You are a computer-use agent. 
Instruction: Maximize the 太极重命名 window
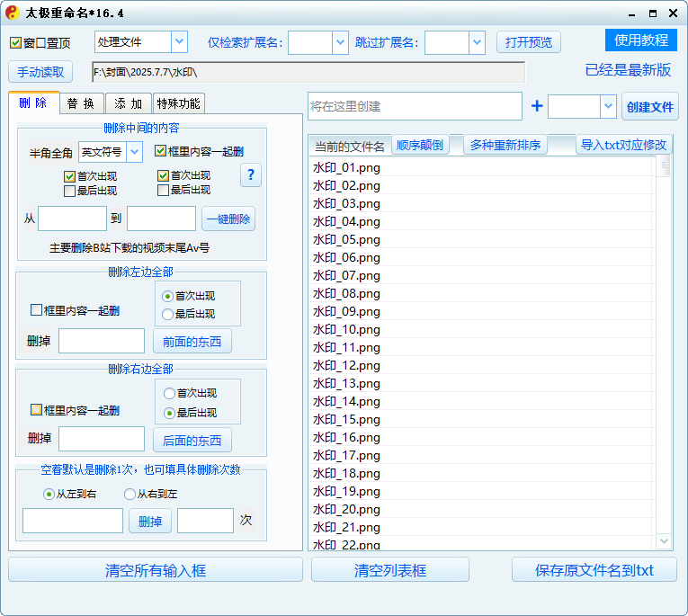[x=652, y=13]
